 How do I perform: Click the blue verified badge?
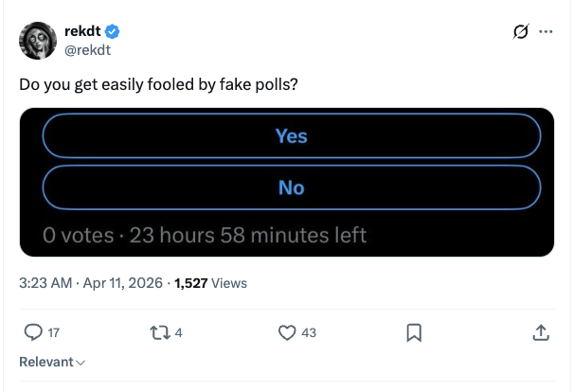(112, 31)
